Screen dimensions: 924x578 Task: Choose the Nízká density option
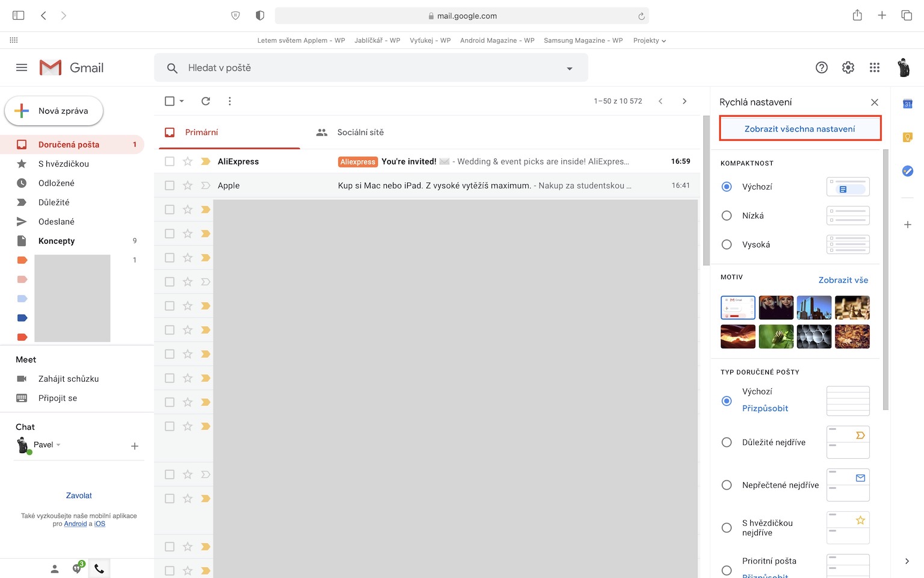pyautogui.click(x=727, y=216)
